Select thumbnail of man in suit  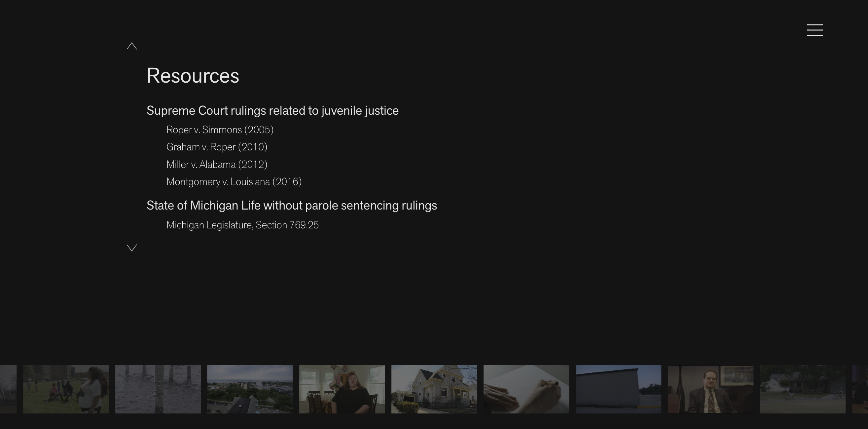(711, 389)
